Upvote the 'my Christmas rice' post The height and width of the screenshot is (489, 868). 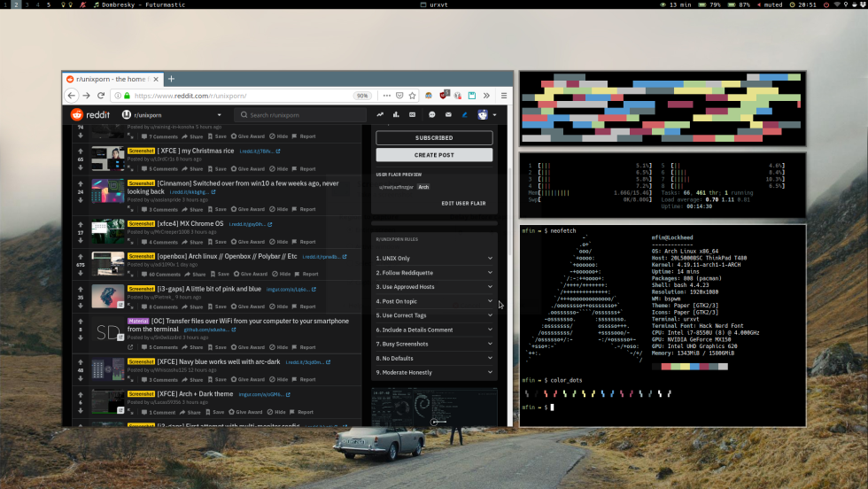coord(81,151)
